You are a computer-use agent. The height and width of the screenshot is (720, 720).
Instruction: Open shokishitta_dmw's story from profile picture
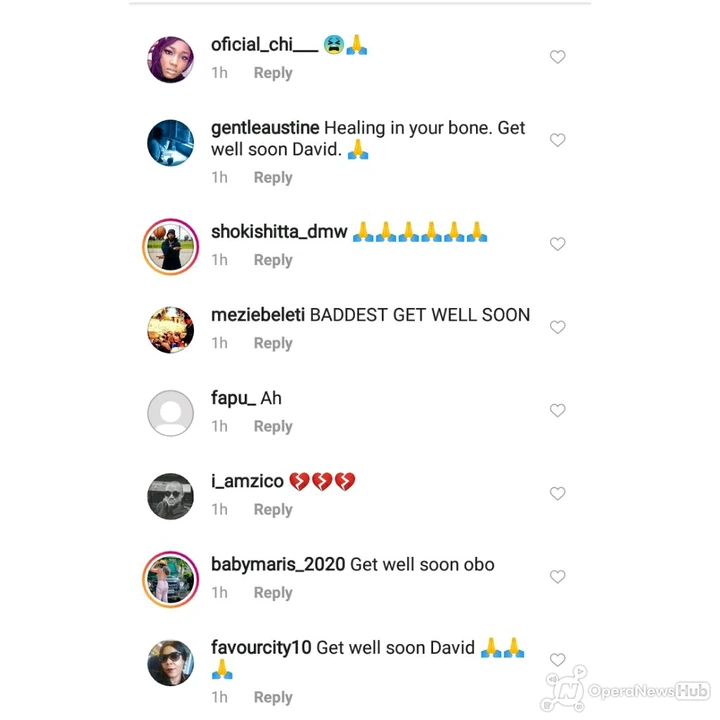(x=170, y=247)
